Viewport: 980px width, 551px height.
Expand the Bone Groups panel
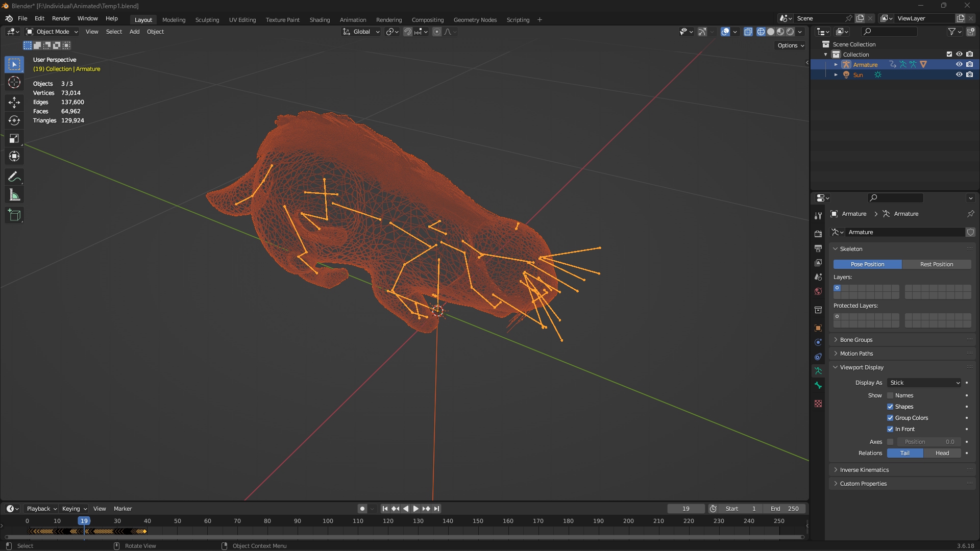click(x=856, y=340)
